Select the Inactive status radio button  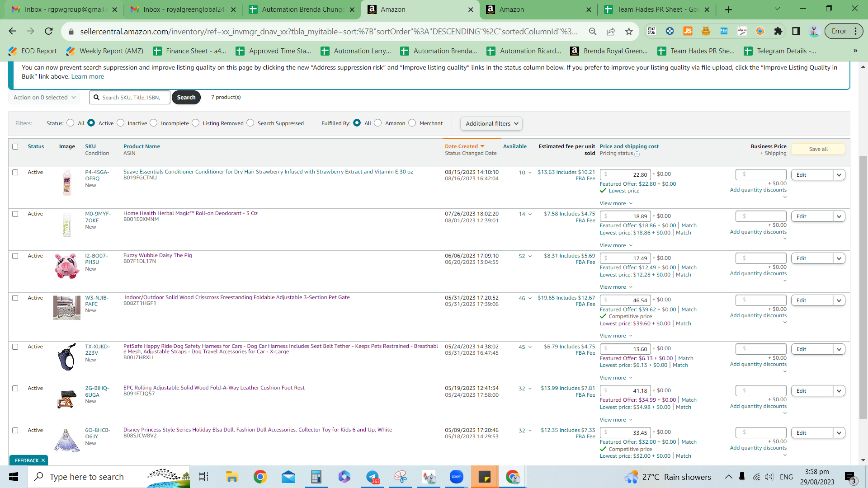click(x=121, y=123)
